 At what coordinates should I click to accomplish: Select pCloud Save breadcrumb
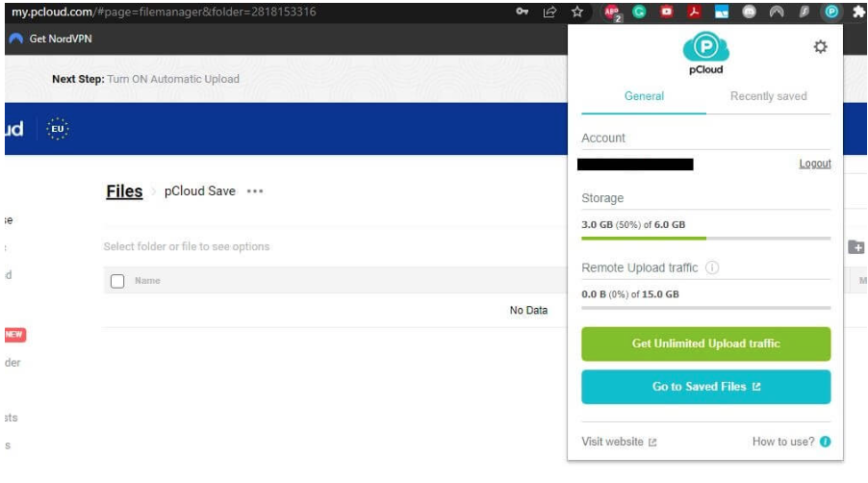(200, 191)
